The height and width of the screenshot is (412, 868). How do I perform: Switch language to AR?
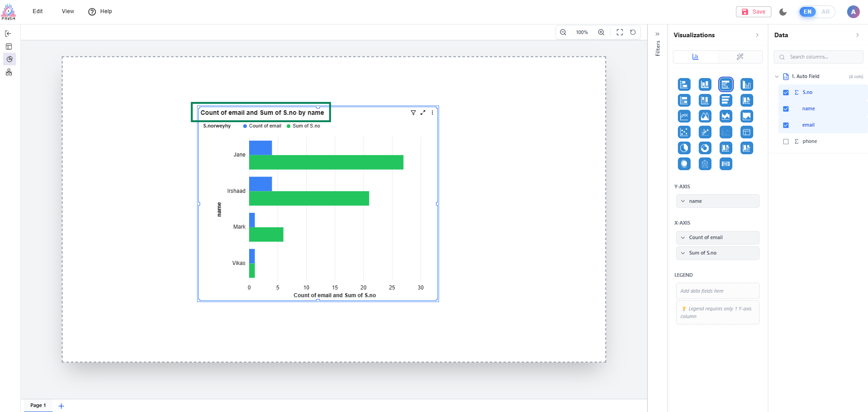pos(825,12)
